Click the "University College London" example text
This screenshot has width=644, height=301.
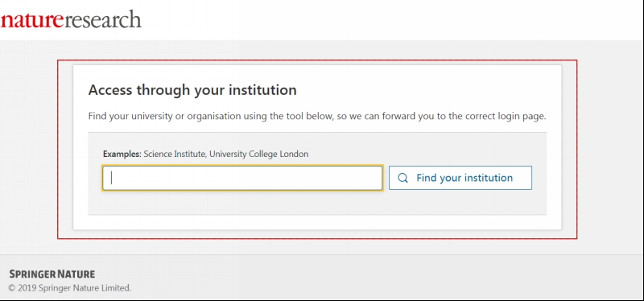(258, 155)
